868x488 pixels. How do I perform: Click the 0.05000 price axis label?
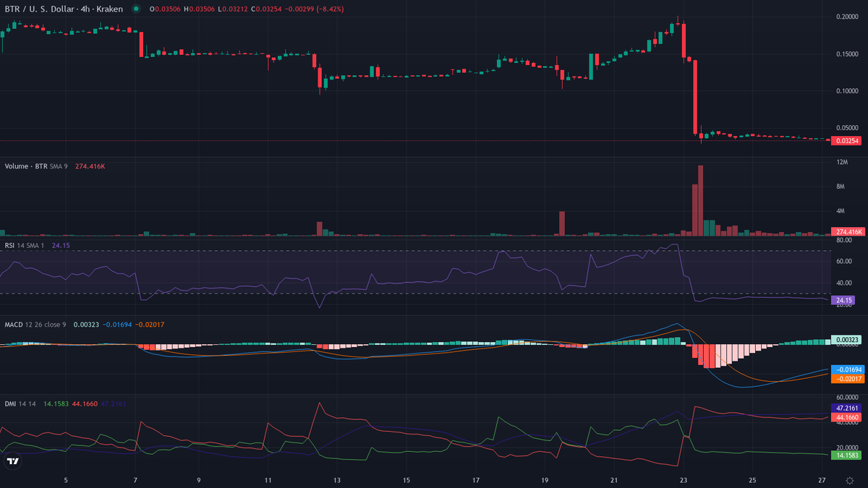(846, 128)
